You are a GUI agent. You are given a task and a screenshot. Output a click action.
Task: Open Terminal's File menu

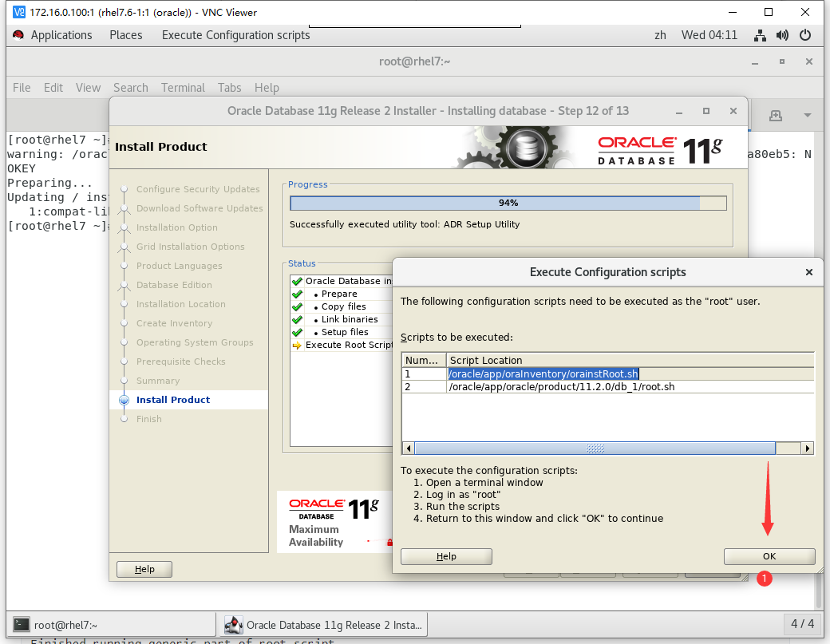click(x=22, y=87)
